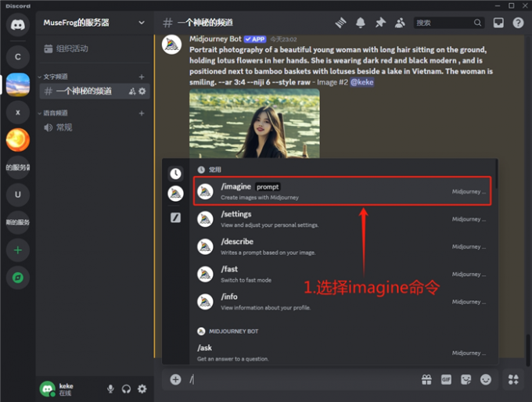Join the 常规 voice channel
The height and width of the screenshot is (402, 532).
(x=95, y=127)
